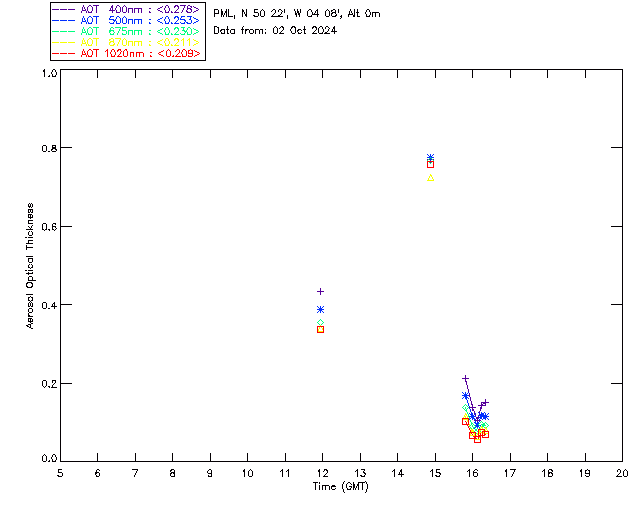Screen dimensions: 640x512
Task: Click the AOT 1020nm legend entry
Action: tap(127, 53)
